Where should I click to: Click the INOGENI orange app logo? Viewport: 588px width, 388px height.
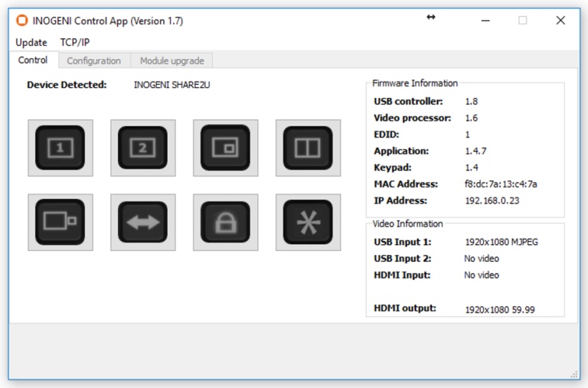21,20
